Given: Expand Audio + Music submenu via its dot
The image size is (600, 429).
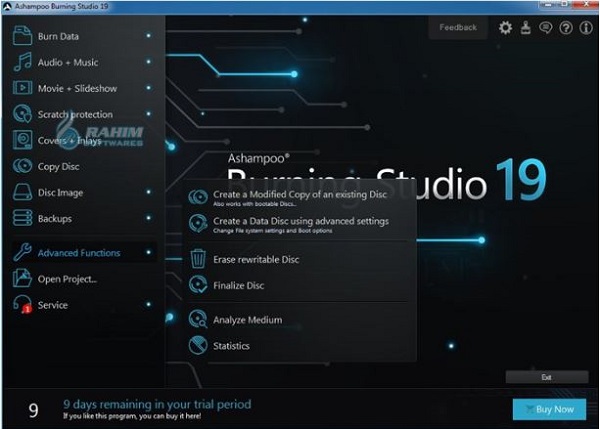Looking at the screenshot, I should (x=148, y=62).
